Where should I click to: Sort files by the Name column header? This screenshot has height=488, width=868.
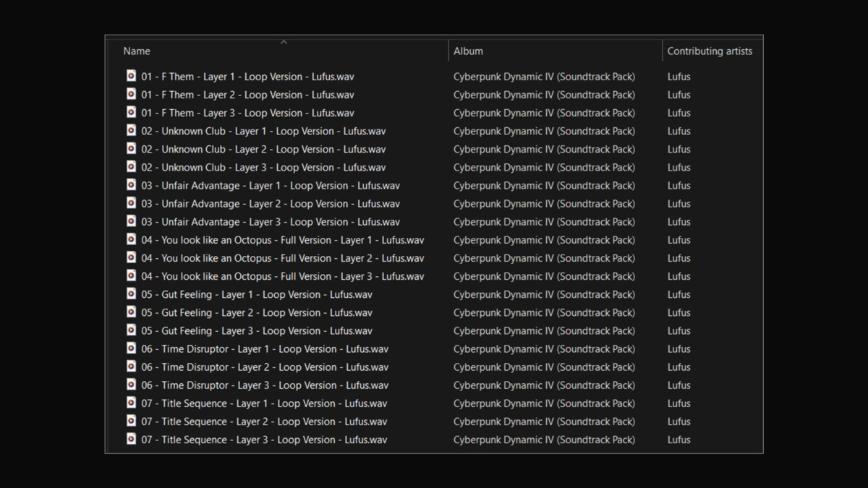[x=137, y=51]
